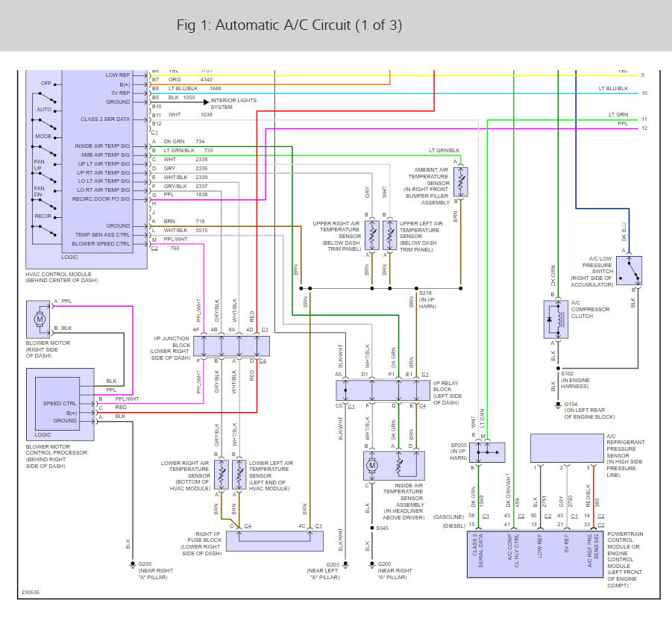Select the upper right air temperature sensor symbol

coord(372,235)
